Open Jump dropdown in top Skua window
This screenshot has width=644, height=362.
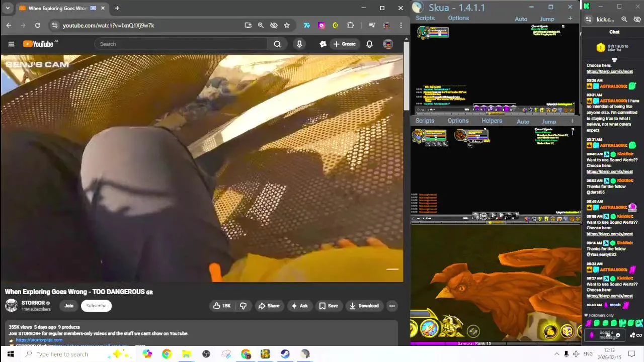point(547,19)
